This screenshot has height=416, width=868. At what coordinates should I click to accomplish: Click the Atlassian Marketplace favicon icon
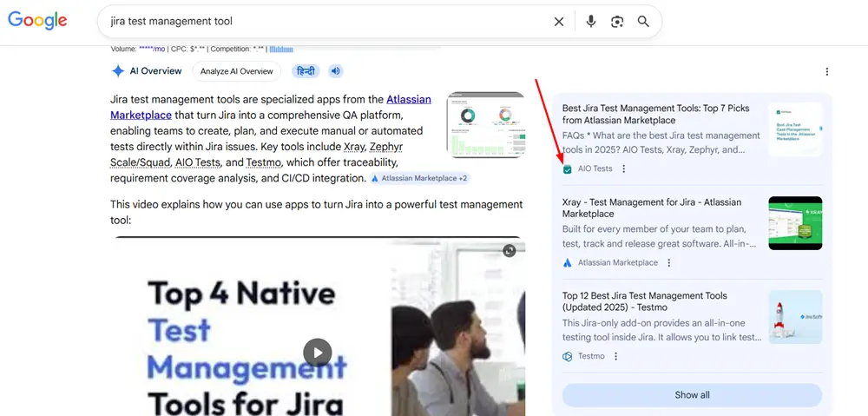pos(567,262)
